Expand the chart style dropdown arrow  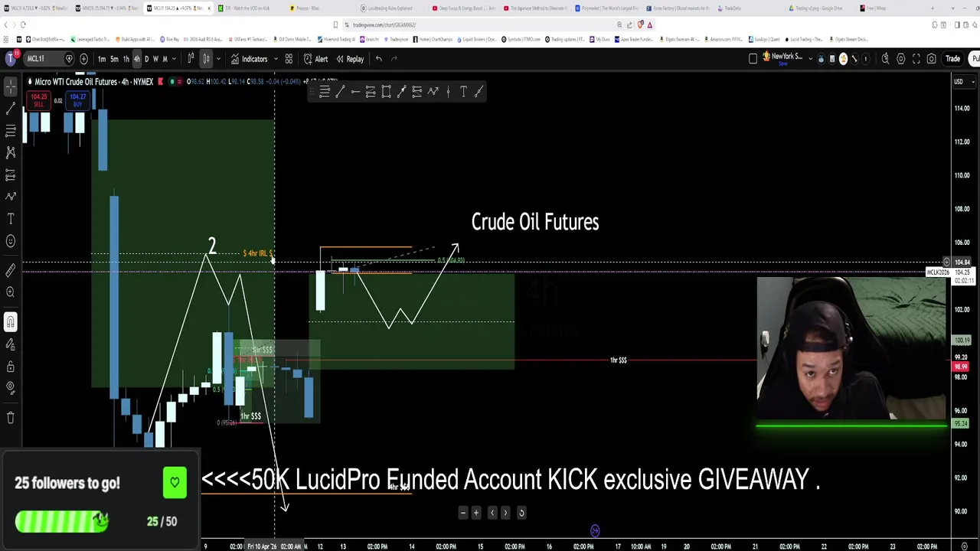click(x=218, y=59)
